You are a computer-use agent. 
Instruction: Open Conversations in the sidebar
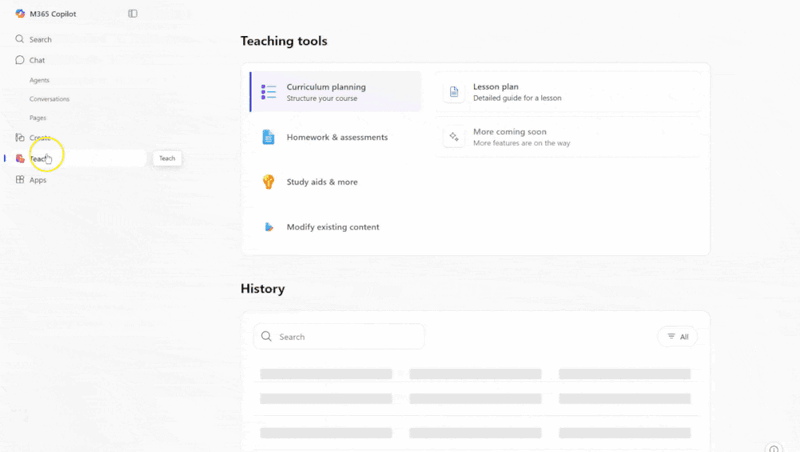pyautogui.click(x=49, y=99)
